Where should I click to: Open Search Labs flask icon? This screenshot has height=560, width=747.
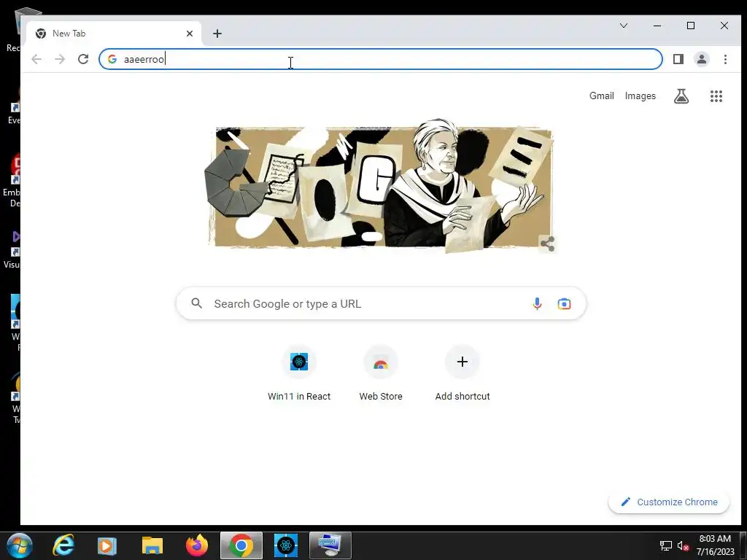click(x=681, y=96)
